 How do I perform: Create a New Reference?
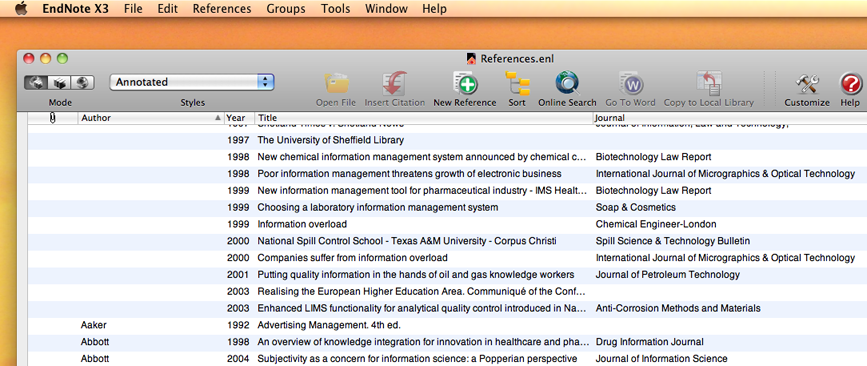tap(465, 83)
